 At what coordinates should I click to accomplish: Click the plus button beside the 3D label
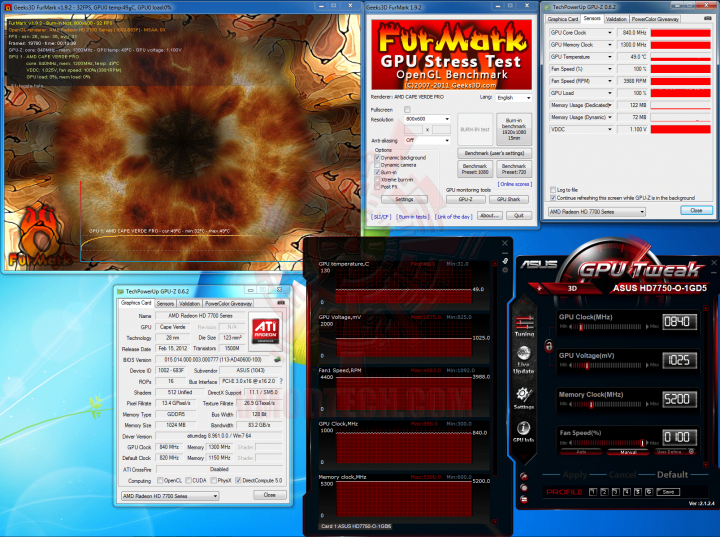click(540, 288)
